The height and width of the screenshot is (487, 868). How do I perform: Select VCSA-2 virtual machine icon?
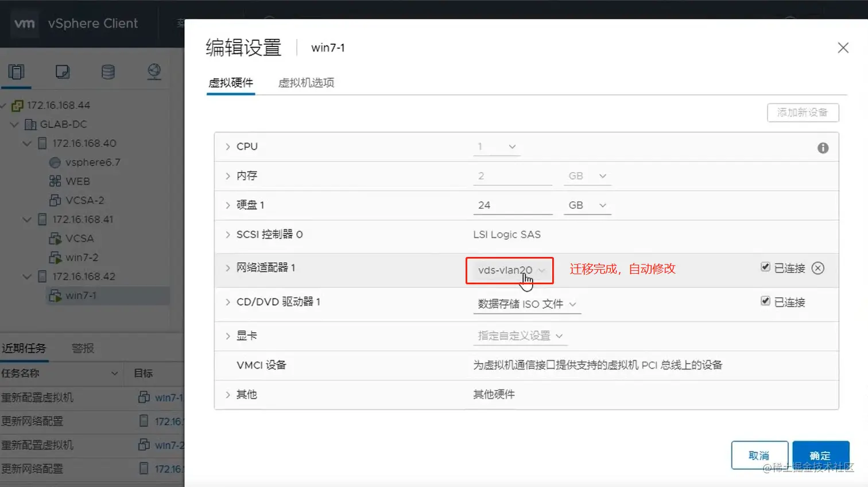point(55,200)
